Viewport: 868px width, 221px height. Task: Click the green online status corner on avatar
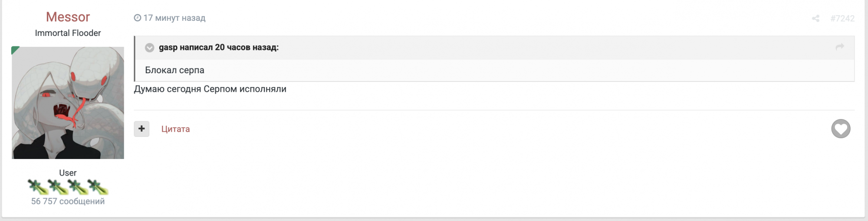15,50
